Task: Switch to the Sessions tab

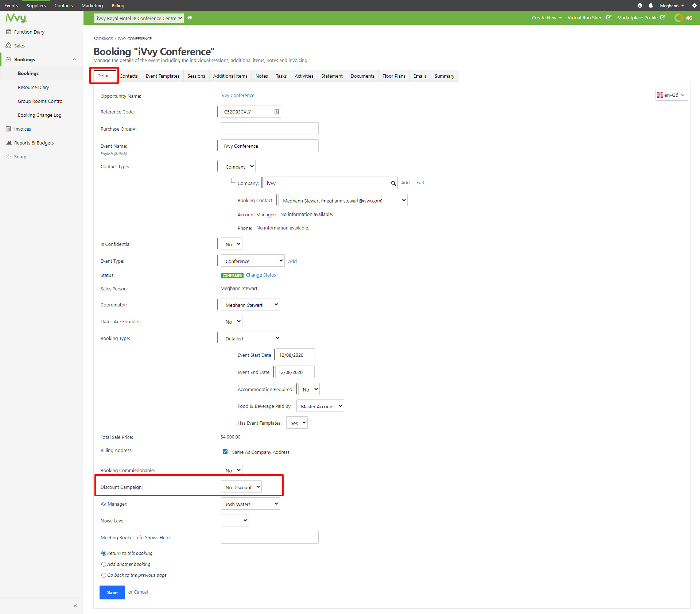Action: coord(196,76)
